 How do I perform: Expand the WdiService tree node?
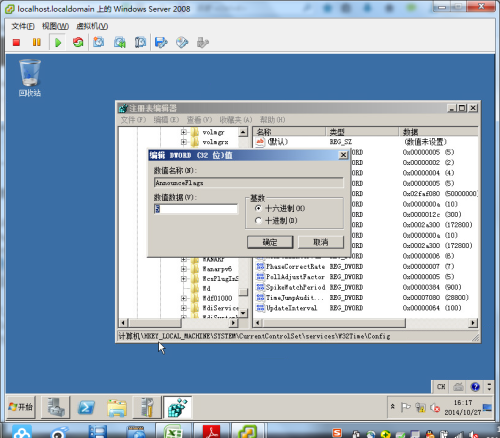click(184, 308)
